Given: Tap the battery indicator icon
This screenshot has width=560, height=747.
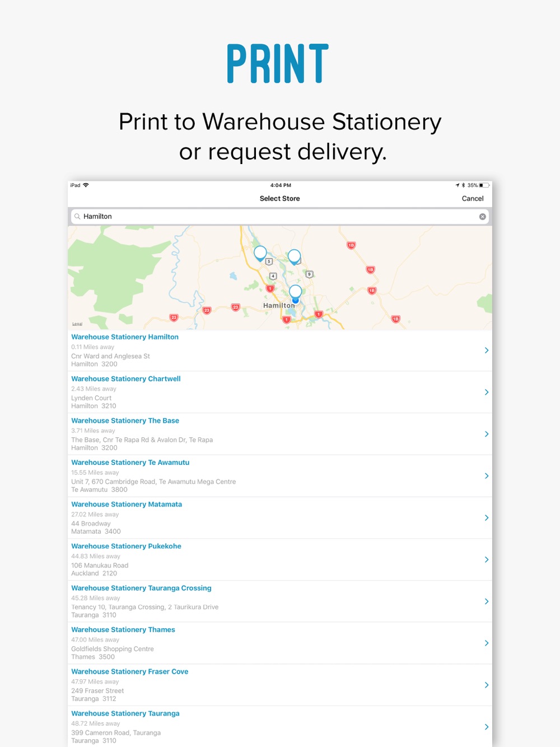Looking at the screenshot, I should 484,185.
